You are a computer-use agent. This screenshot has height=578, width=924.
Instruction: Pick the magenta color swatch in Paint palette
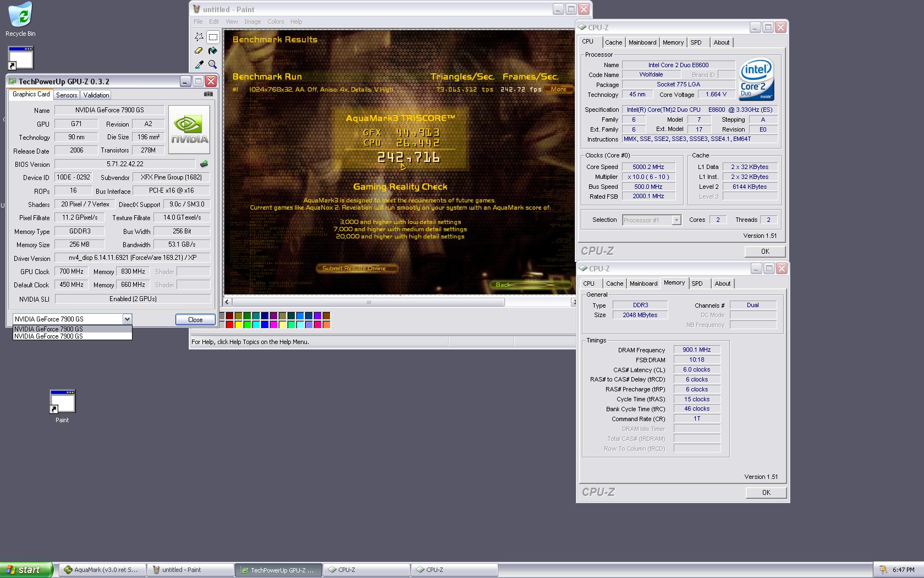coord(273,324)
